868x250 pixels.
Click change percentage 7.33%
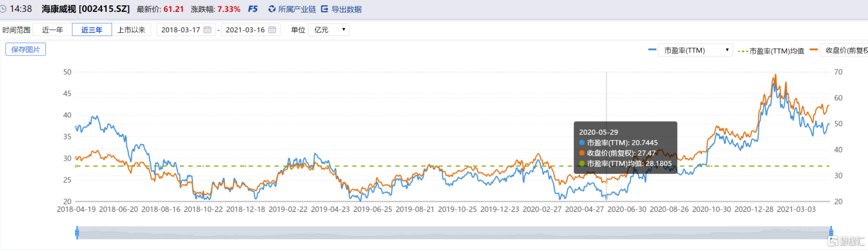[x=229, y=9]
